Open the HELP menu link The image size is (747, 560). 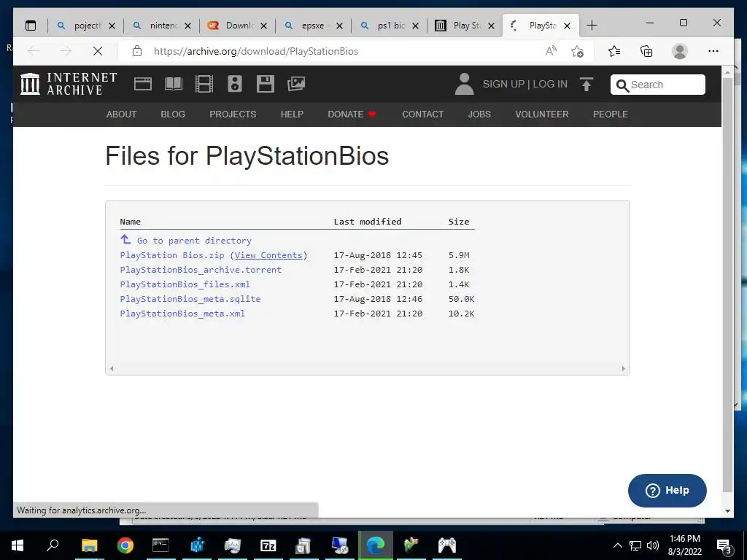pos(292,114)
